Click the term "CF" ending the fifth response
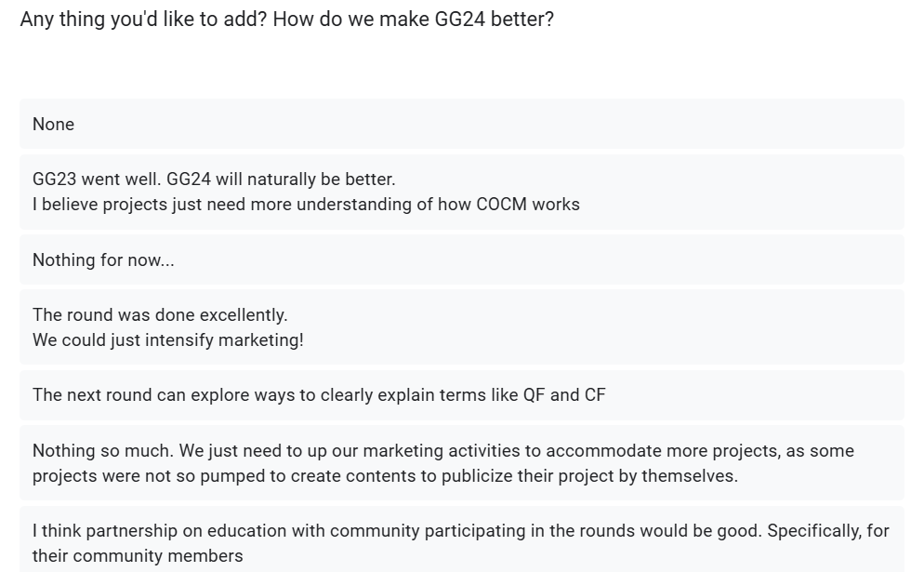The height and width of the screenshot is (572, 924). pos(595,395)
